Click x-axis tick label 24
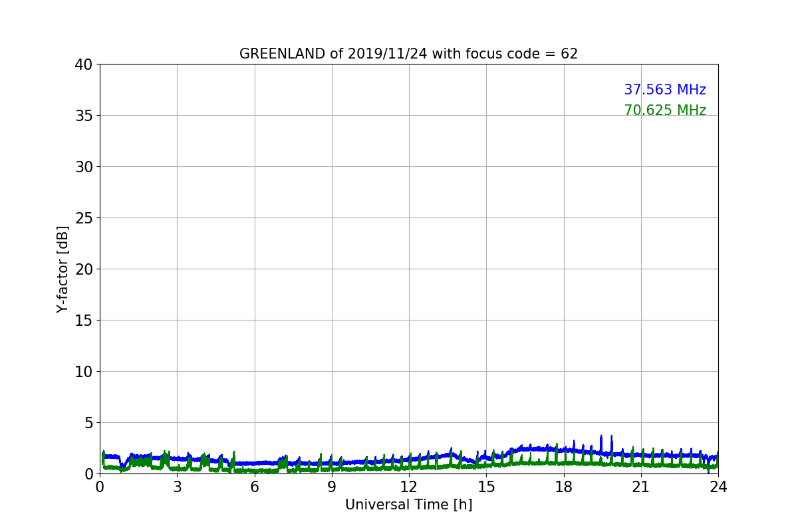The height and width of the screenshot is (532, 798). (x=718, y=487)
